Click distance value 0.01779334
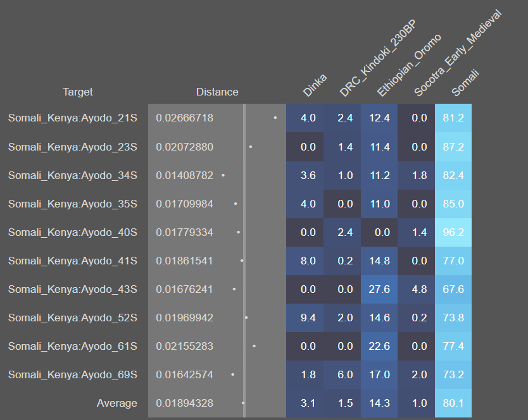528x420 pixels. pos(184,232)
